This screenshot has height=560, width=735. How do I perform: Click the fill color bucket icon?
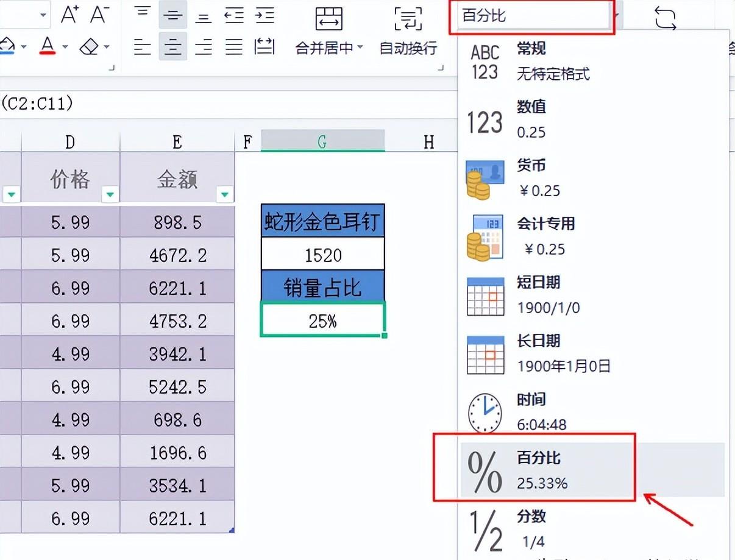pyautogui.click(x=7, y=46)
